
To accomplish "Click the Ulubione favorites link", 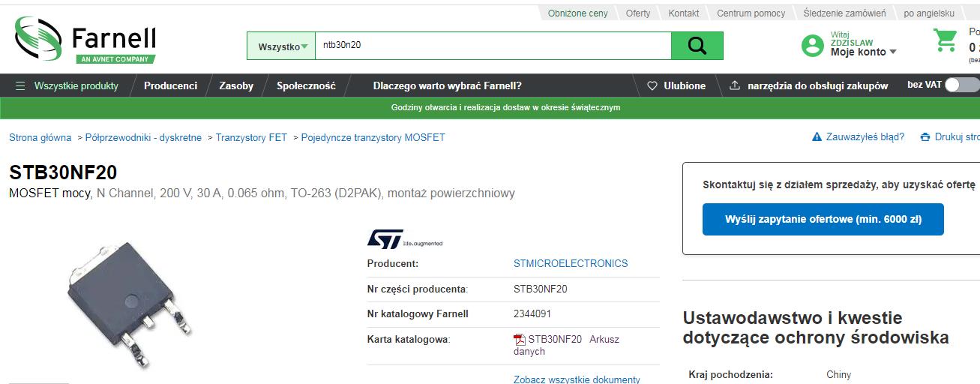I will tap(685, 85).
